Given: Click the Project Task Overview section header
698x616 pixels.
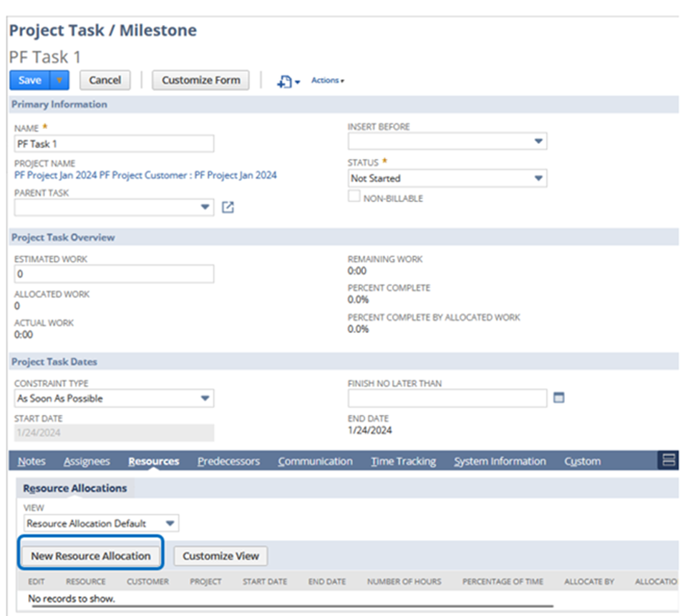Looking at the screenshot, I should 344,237.
